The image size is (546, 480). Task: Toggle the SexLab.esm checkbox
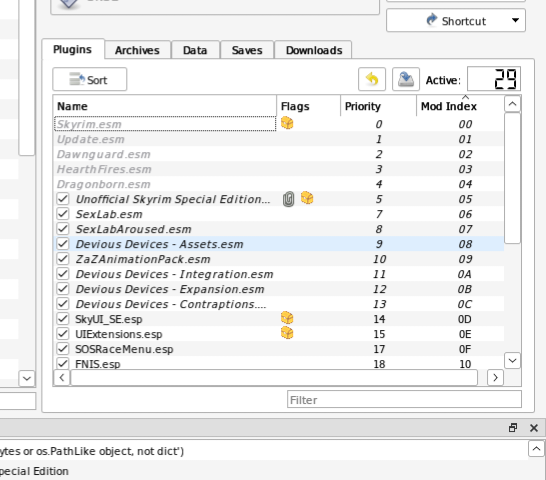click(x=63, y=214)
